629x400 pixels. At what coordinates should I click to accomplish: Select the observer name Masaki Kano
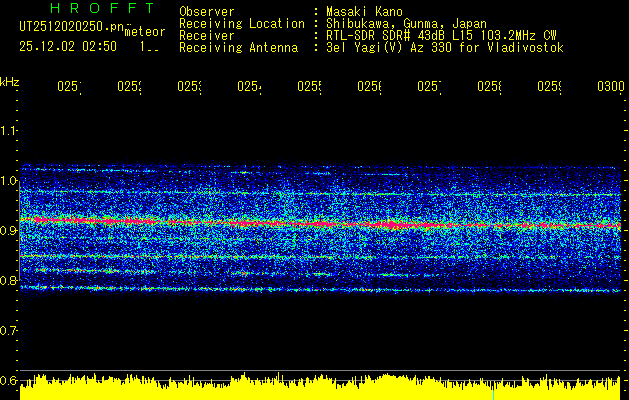364,12
